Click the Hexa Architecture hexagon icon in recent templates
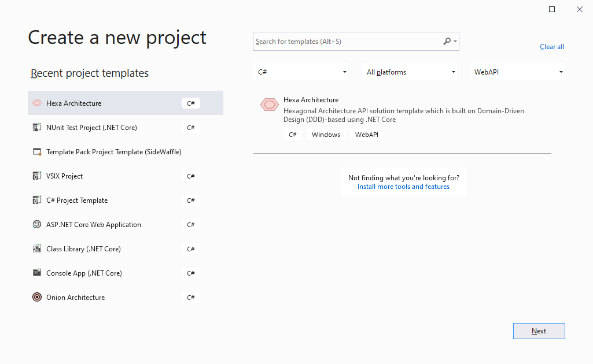 (x=37, y=103)
